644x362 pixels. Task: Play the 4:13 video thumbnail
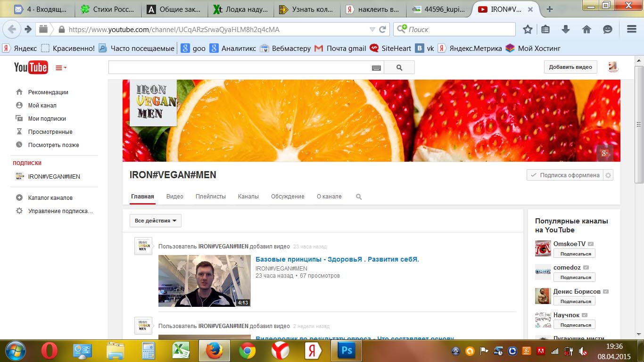[205, 281]
